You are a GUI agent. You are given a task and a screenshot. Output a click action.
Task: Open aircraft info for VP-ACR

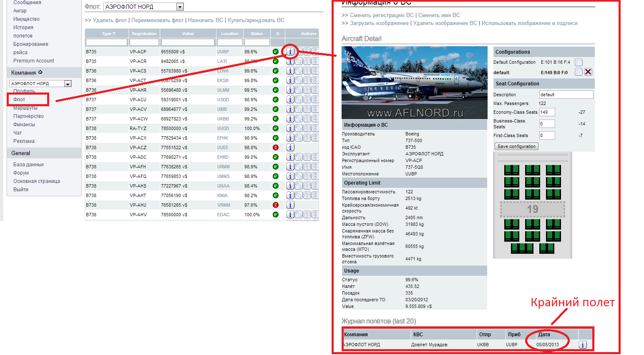290,61
